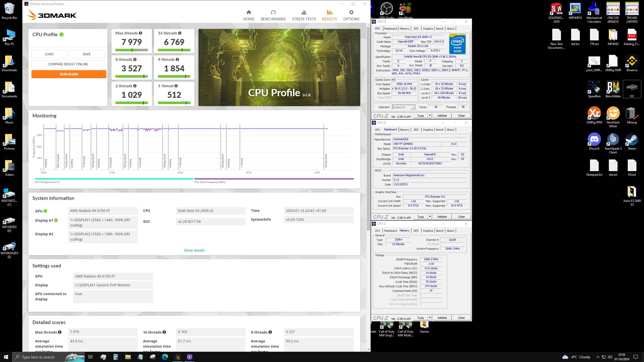644x362 pixels.
Task: Click the info icon next to 16 threads score
Action: 180,33
